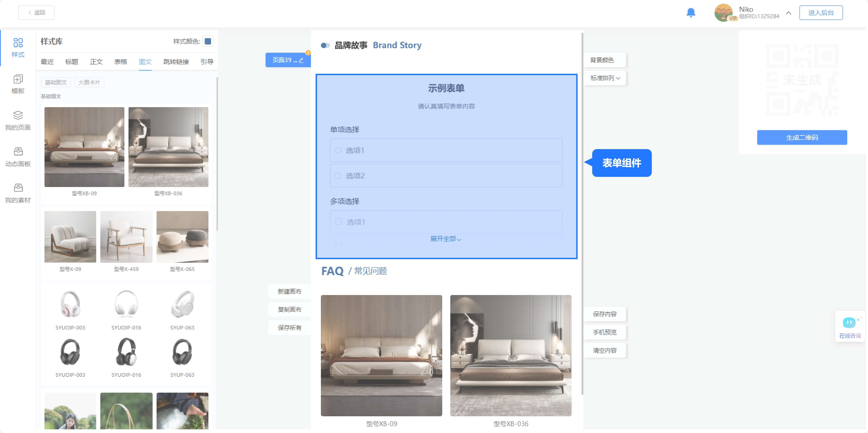Open the 样式颜色 color swatch
The image size is (868, 433).
(208, 41)
